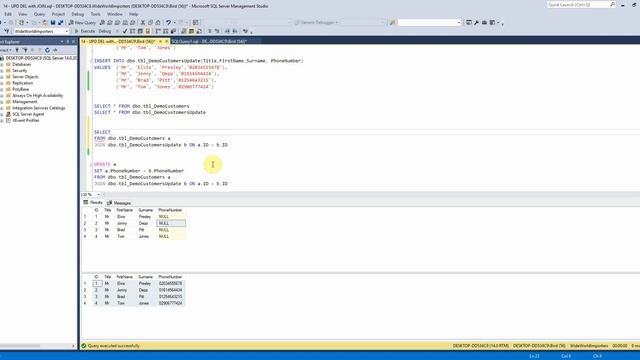This screenshot has height=360, width=640.
Task: Click the Refresh icon in Object Explorer
Action: (x=47, y=50)
